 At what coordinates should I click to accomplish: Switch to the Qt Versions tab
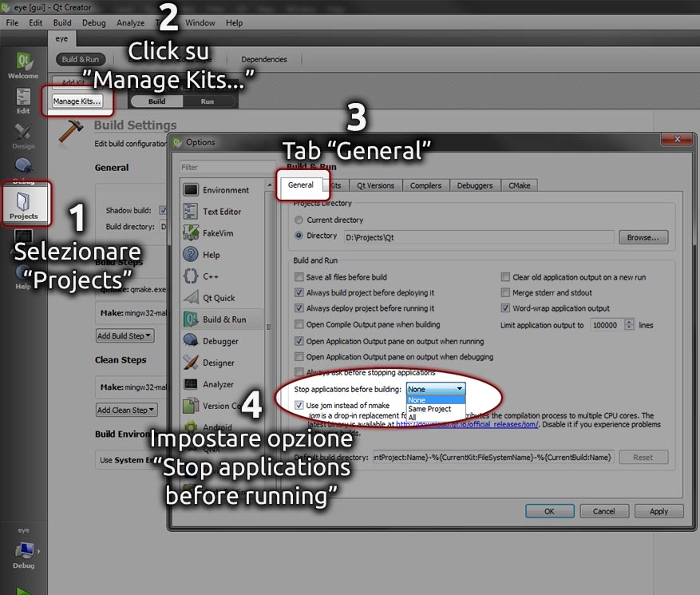(375, 185)
